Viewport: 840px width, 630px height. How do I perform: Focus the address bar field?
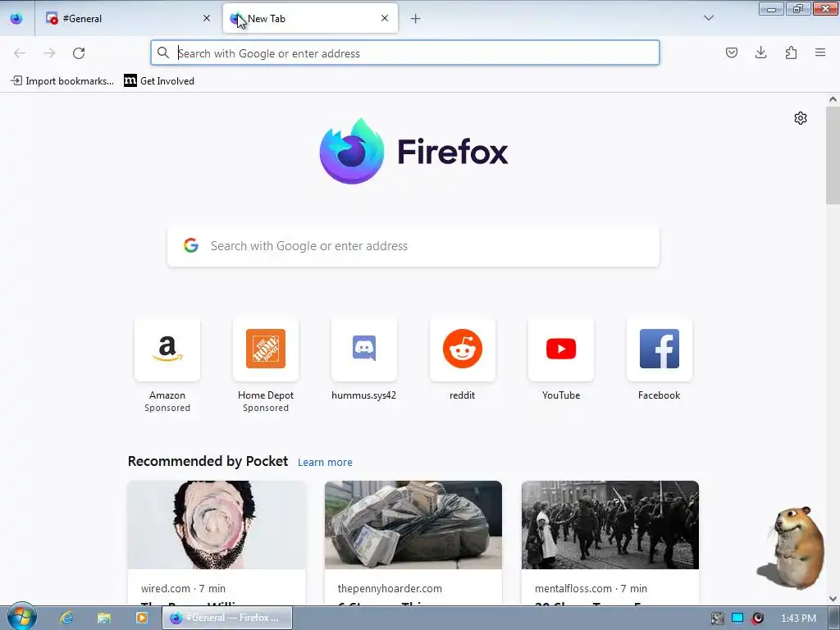point(405,53)
